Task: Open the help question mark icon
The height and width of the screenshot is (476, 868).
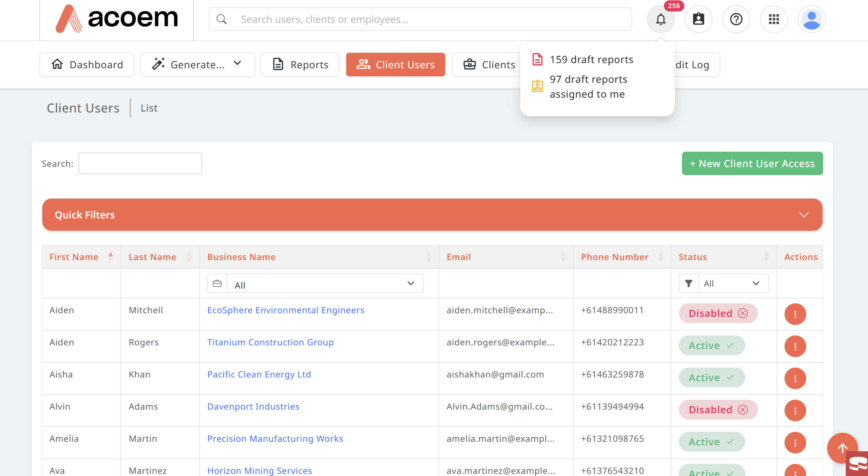Action: (x=736, y=19)
